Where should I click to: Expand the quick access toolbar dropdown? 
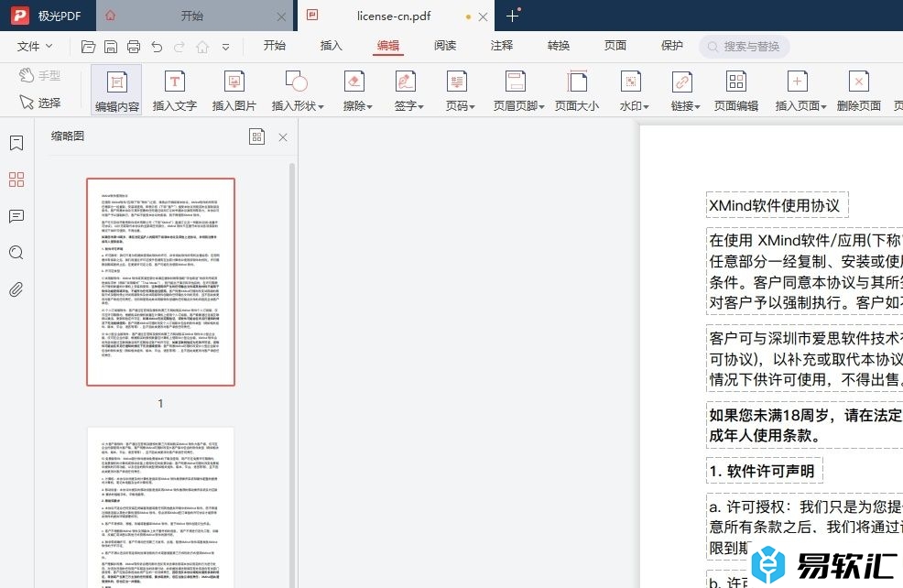coord(225,47)
